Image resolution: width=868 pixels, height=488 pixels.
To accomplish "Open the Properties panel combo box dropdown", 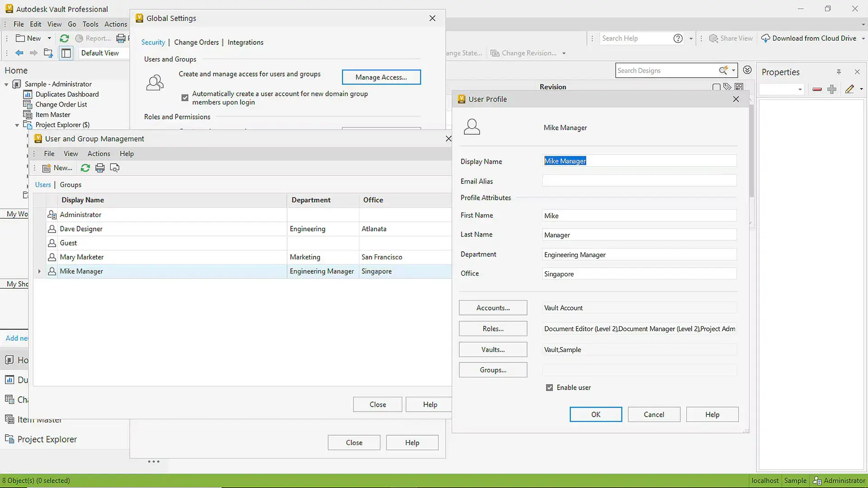I will click(x=800, y=89).
